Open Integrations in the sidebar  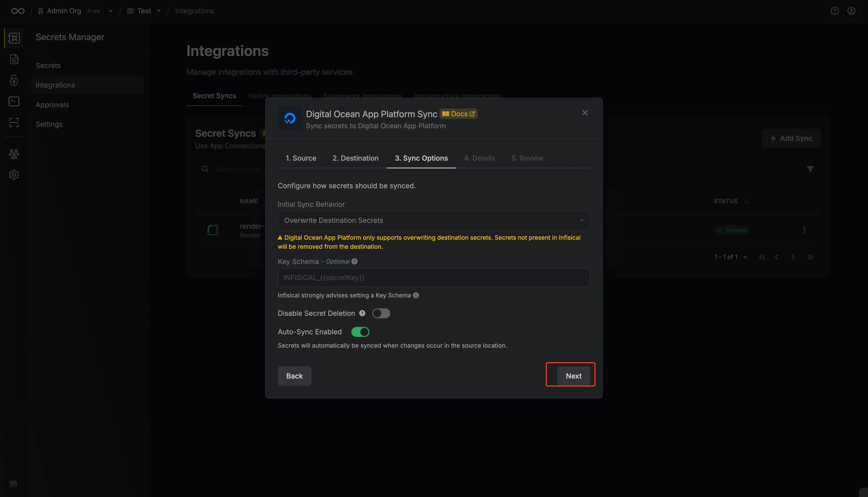(87, 85)
